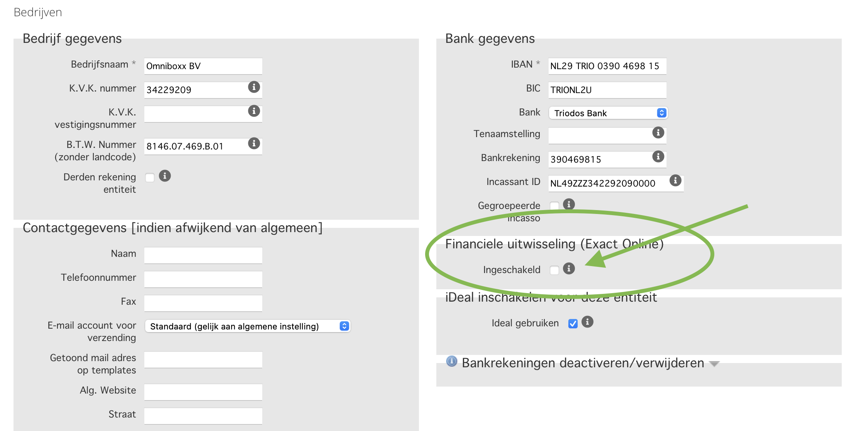Open the Bank dropdown showing Triodos Bank
The image size is (868, 431).
[608, 113]
